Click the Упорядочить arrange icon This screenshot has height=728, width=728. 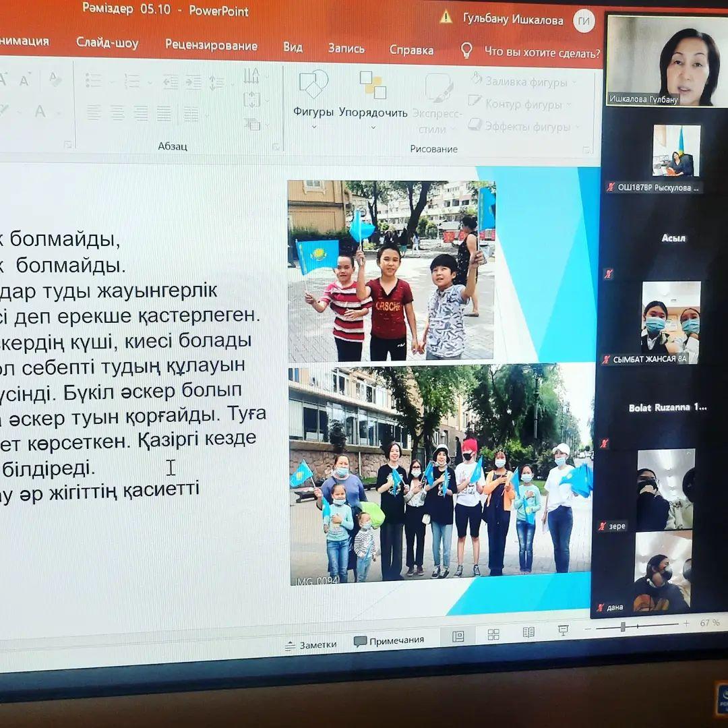(x=373, y=87)
